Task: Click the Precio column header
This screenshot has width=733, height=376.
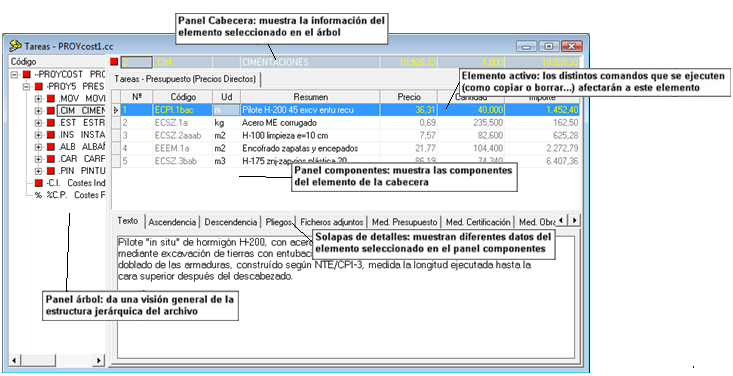Action: pos(409,97)
